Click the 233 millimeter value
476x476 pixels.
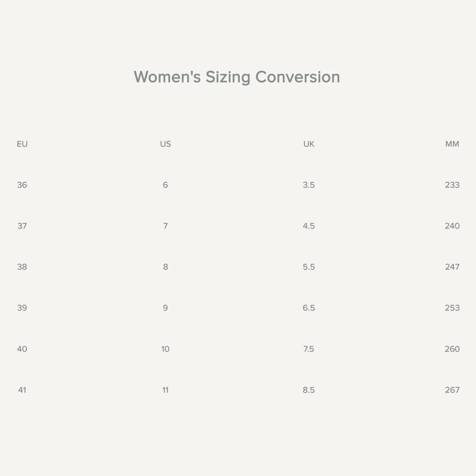pyautogui.click(x=452, y=185)
